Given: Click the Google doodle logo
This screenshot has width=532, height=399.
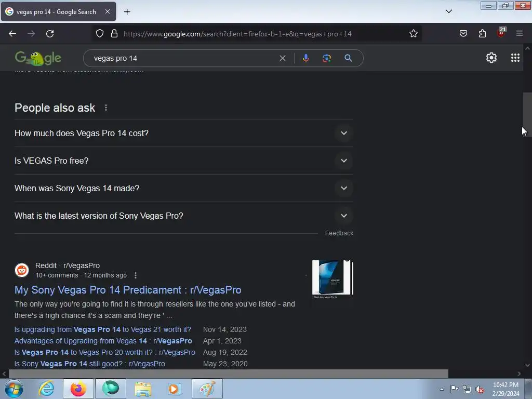Looking at the screenshot, I should 38,58.
